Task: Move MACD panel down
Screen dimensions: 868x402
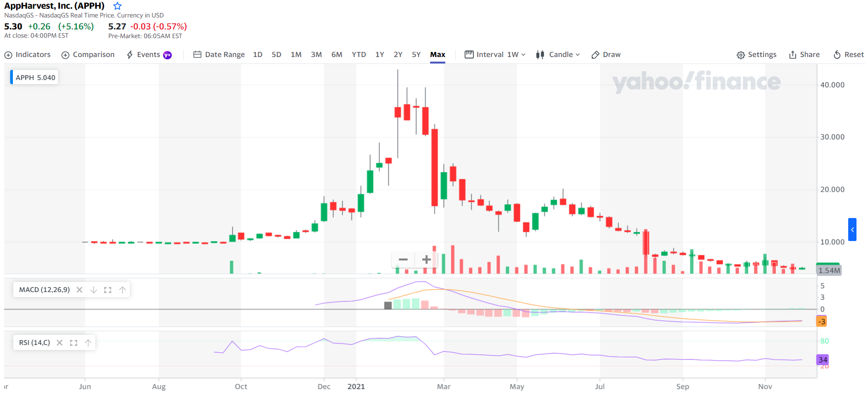Action: (x=93, y=290)
